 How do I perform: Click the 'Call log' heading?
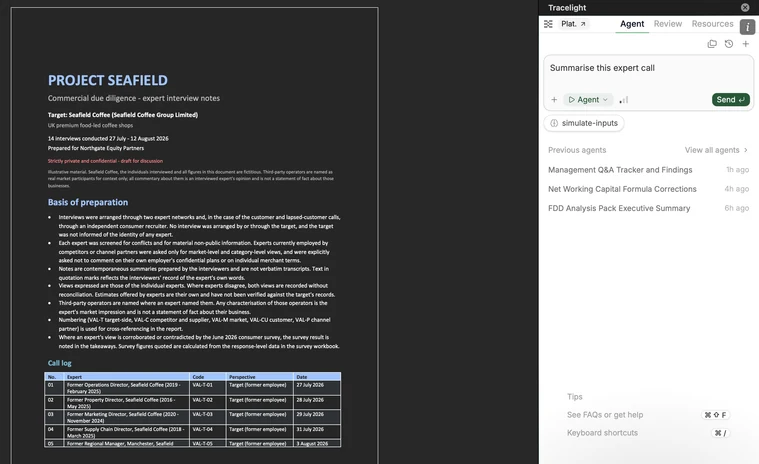point(59,363)
